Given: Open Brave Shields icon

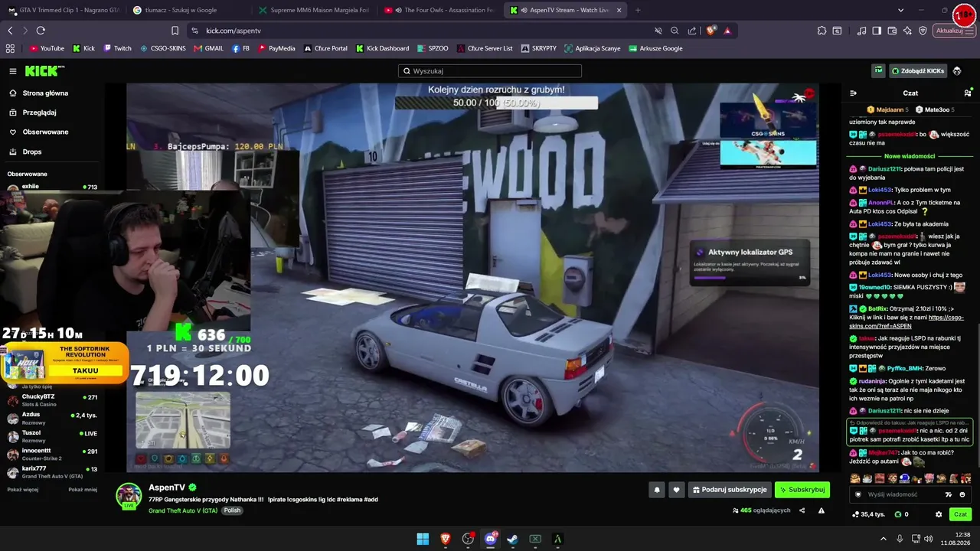Looking at the screenshot, I should pyautogui.click(x=711, y=31).
